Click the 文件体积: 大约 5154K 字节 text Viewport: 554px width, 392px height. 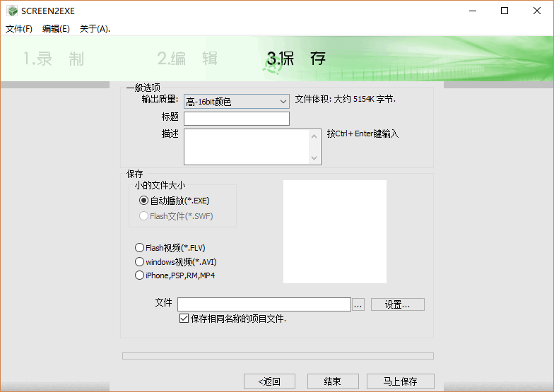pyautogui.click(x=345, y=99)
